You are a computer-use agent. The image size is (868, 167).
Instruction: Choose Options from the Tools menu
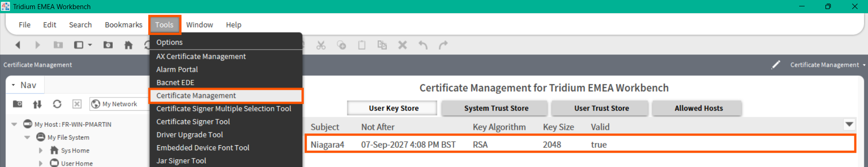click(x=226, y=42)
